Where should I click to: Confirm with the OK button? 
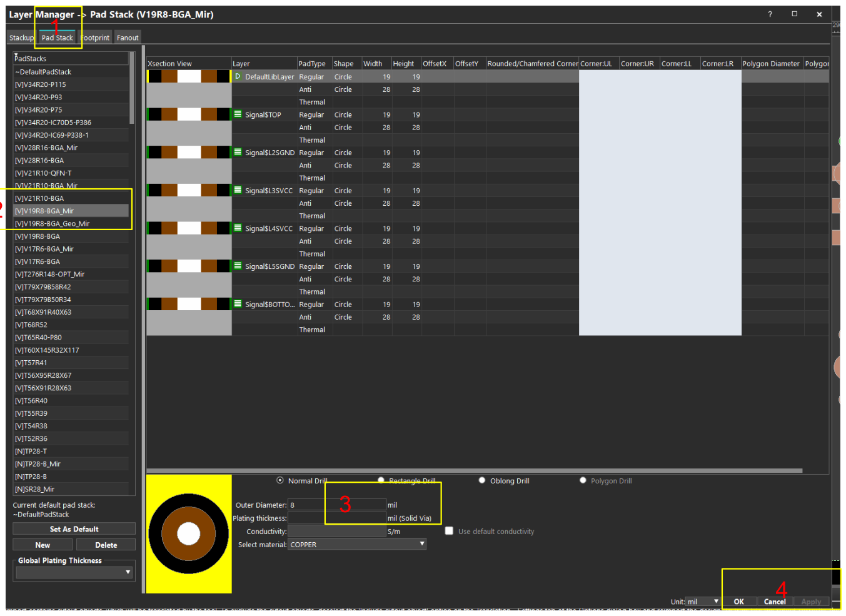[738, 602]
